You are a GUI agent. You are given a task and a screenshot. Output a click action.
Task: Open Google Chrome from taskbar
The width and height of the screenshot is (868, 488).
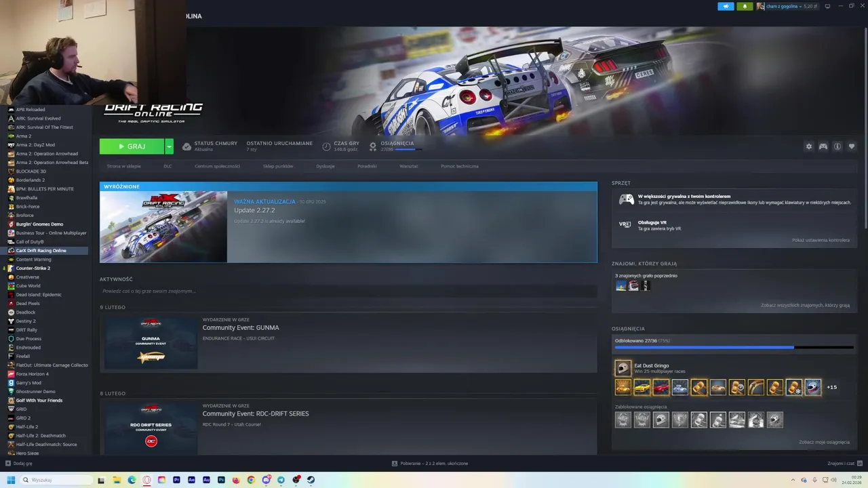pos(251,480)
